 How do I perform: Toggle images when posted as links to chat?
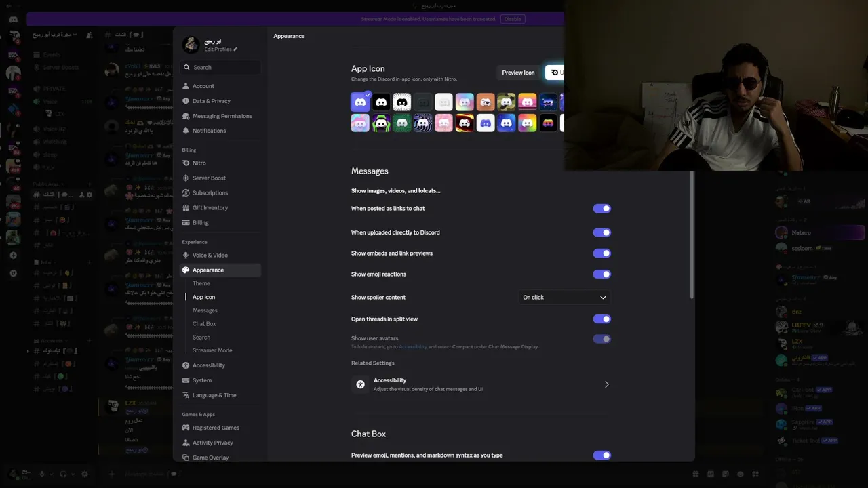tap(601, 209)
